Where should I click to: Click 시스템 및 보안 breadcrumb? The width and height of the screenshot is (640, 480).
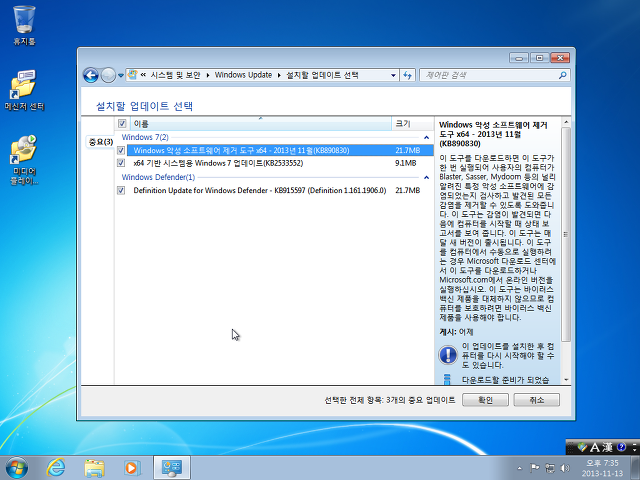pyautogui.click(x=176, y=75)
